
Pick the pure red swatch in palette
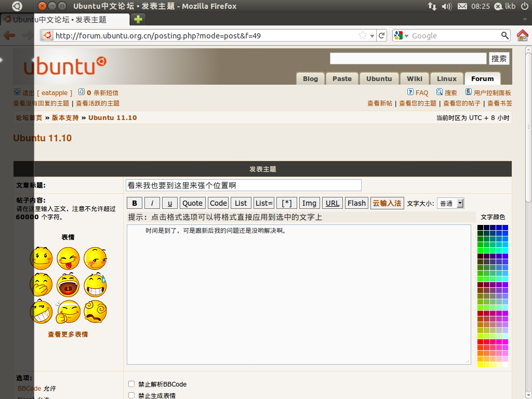click(480, 342)
